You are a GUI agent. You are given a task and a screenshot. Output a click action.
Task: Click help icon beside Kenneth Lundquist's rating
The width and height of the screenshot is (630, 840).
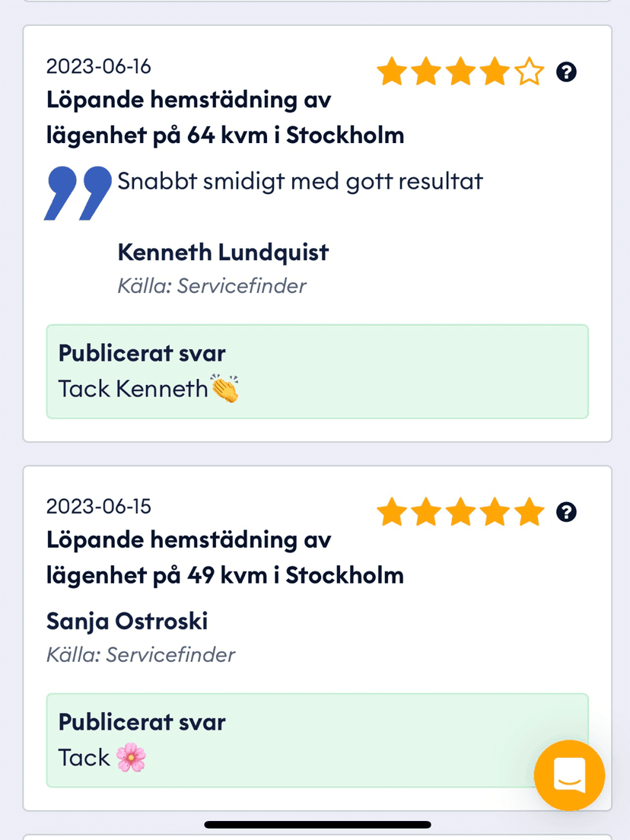(566, 72)
